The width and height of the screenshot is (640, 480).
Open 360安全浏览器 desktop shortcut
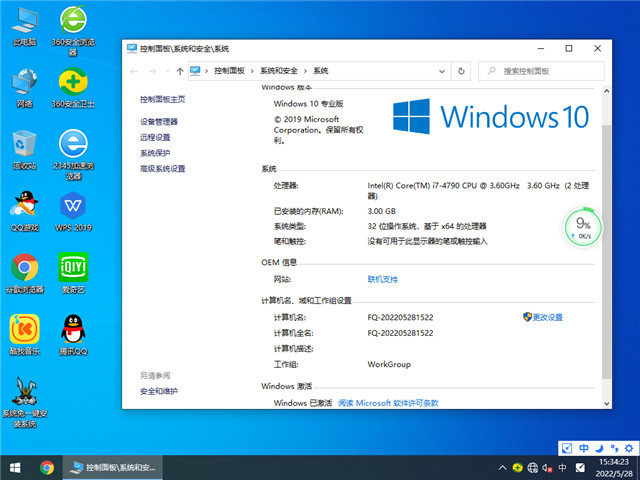[73, 31]
